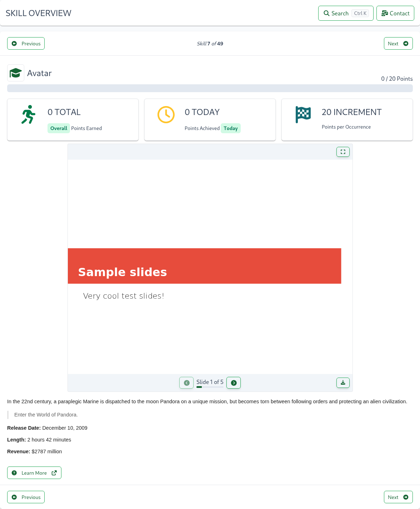Click the Enter the World of Pandora quote
This screenshot has height=509, width=420.
46,415
